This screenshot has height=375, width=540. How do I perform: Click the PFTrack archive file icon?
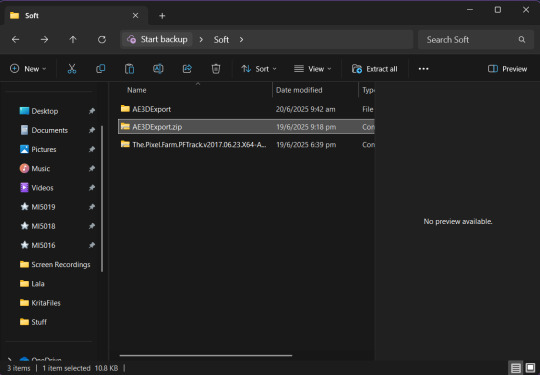[x=125, y=144]
